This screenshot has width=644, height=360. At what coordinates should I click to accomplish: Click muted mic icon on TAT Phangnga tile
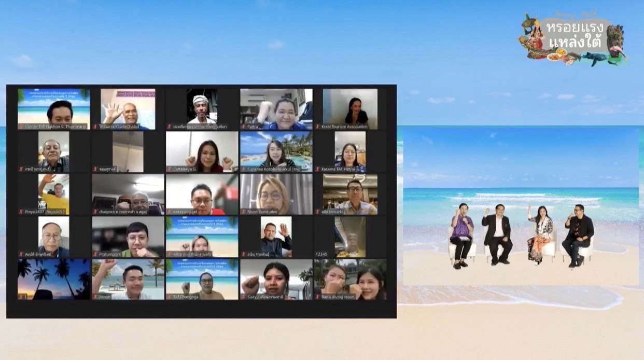coord(169,297)
